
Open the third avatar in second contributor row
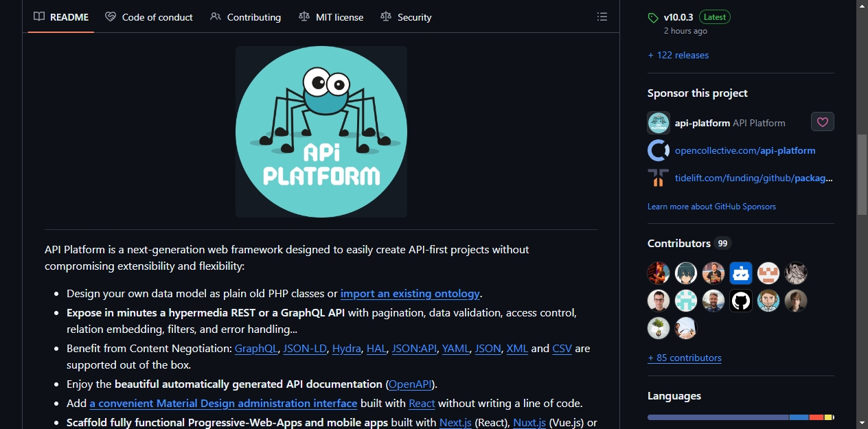pyautogui.click(x=713, y=301)
